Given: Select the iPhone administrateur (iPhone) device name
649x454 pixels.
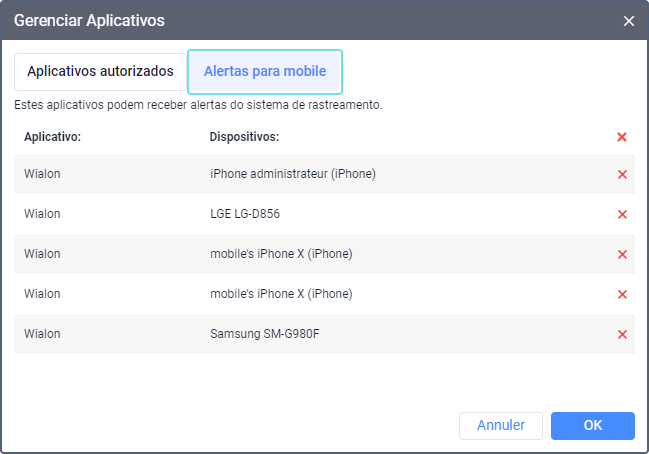Looking at the screenshot, I should (x=292, y=174).
